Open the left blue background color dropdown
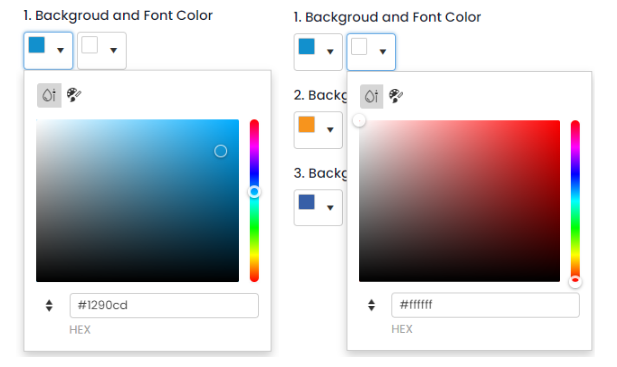This screenshot has height=367, width=617. [48, 51]
